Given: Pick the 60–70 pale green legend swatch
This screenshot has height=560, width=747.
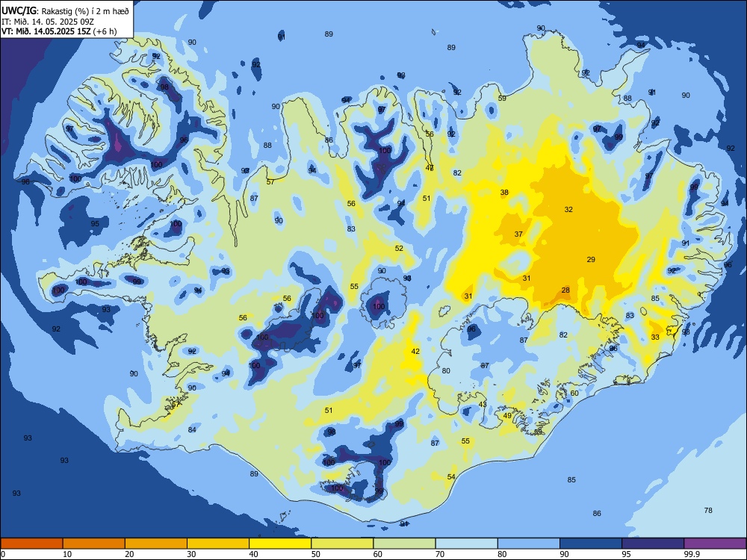Looking at the screenshot, I should (404, 544).
